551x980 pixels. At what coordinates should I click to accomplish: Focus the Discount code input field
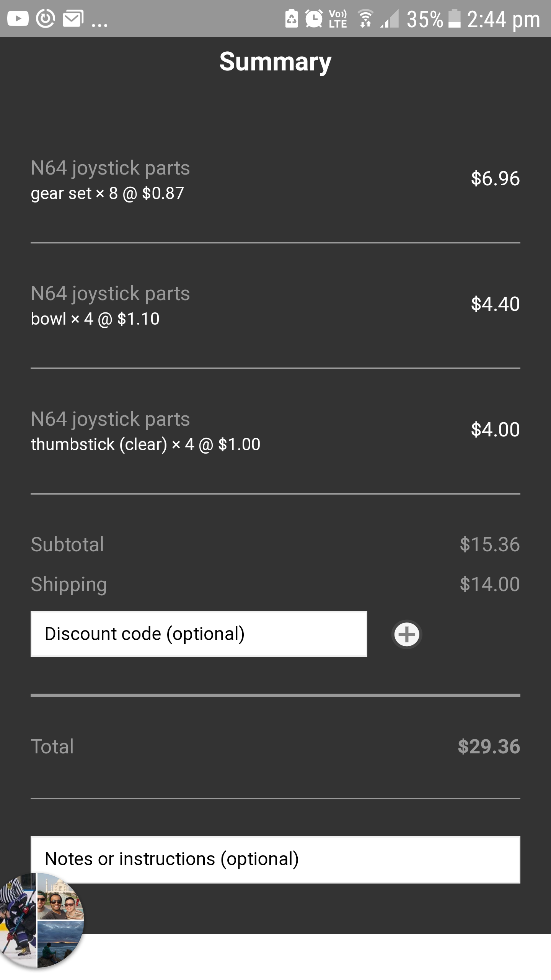[199, 634]
